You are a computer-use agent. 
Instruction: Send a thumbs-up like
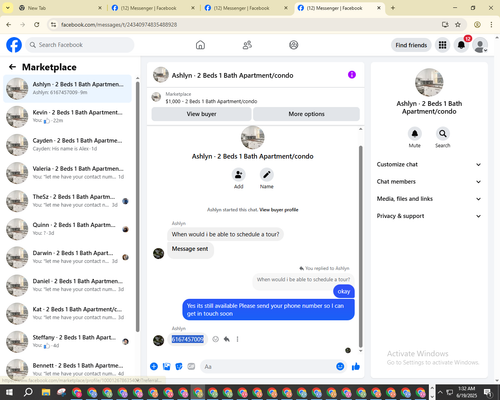coord(356,367)
